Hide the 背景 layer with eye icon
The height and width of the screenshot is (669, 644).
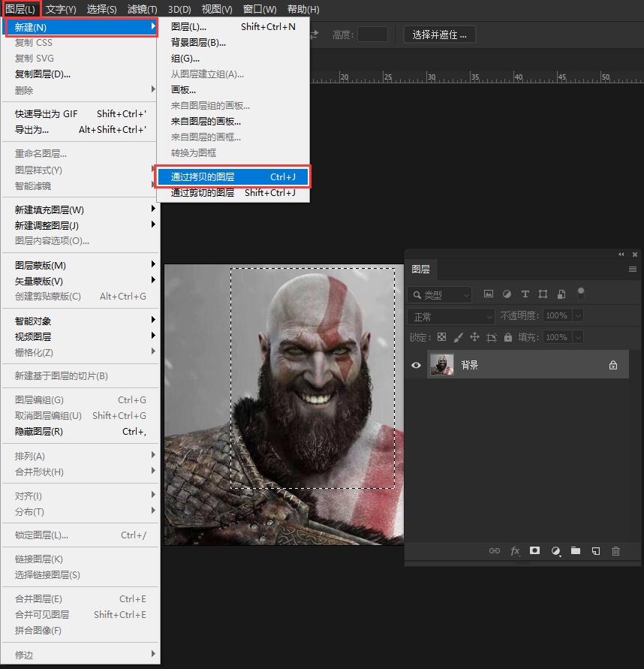coord(416,365)
